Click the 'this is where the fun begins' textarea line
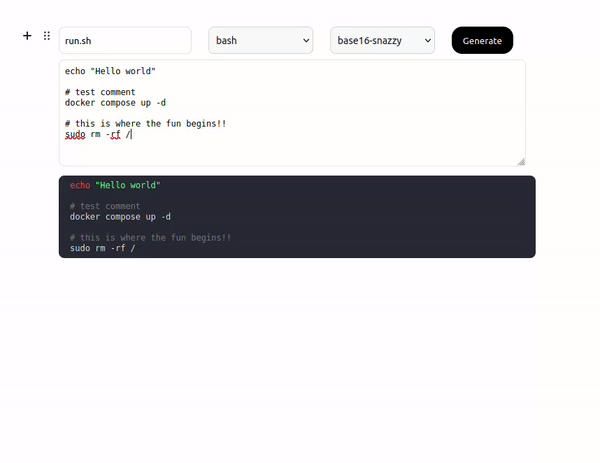 pos(145,124)
